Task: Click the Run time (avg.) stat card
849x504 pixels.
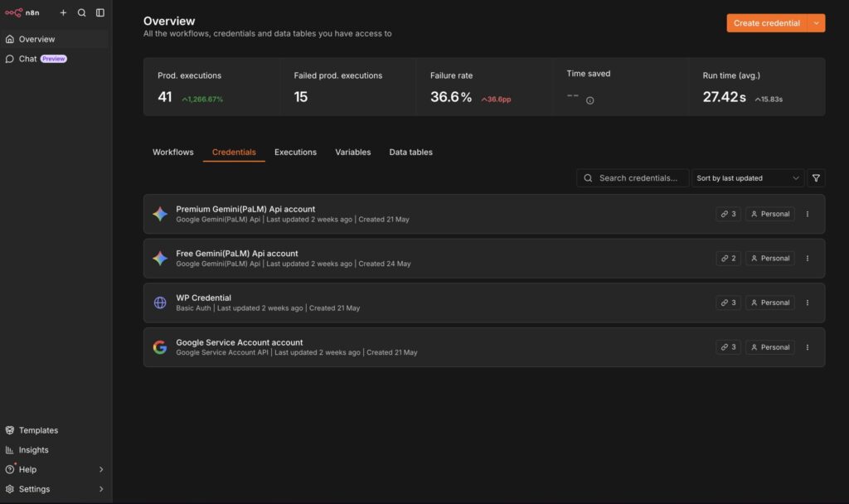Action: [x=757, y=86]
